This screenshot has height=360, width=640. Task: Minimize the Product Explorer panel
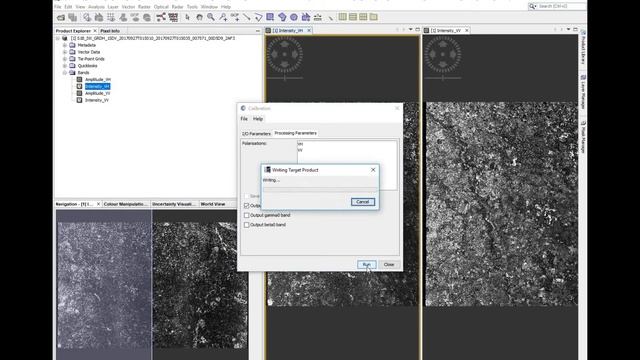coord(258,31)
